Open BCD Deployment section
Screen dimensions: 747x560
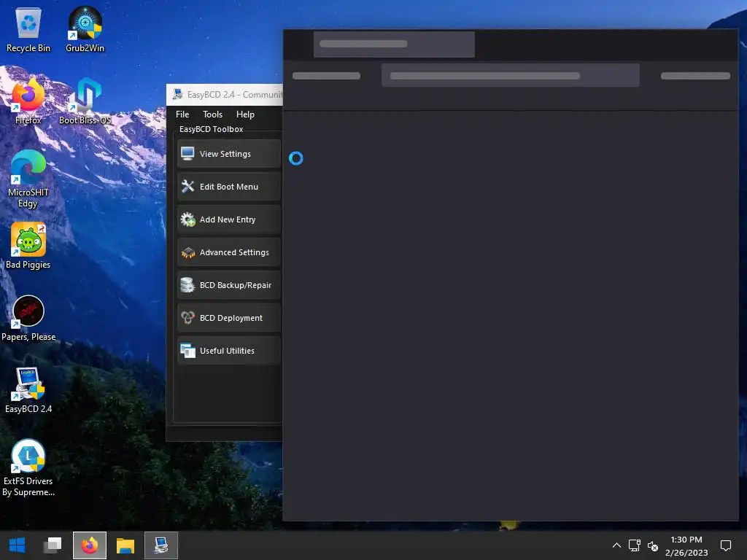[229, 318]
